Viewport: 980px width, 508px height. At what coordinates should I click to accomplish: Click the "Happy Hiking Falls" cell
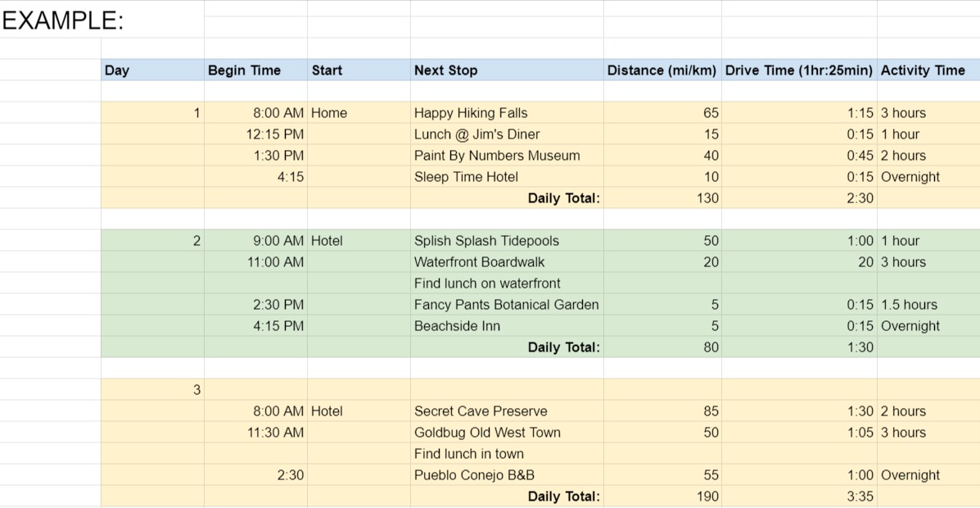(x=506, y=113)
